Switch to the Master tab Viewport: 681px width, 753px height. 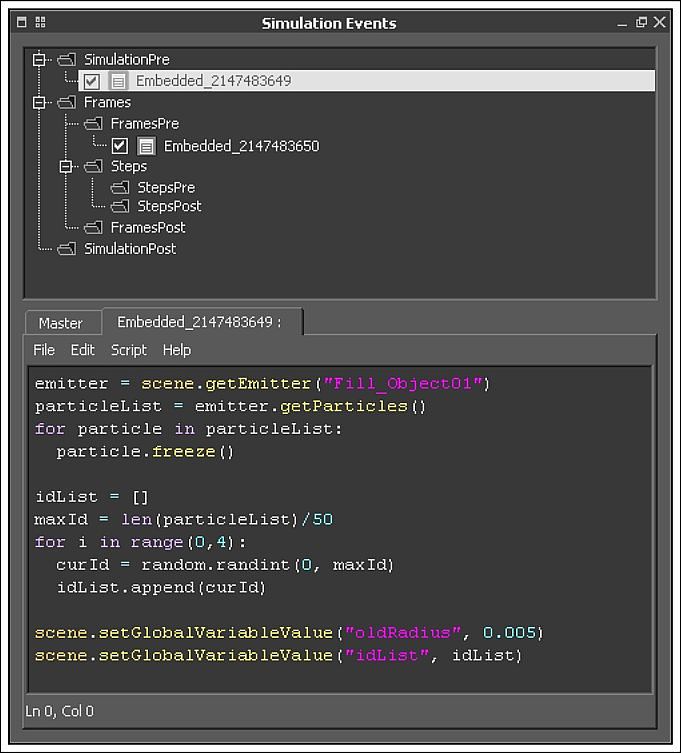point(60,323)
